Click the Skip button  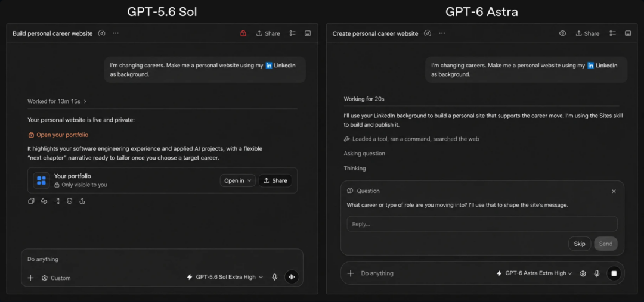(580, 244)
